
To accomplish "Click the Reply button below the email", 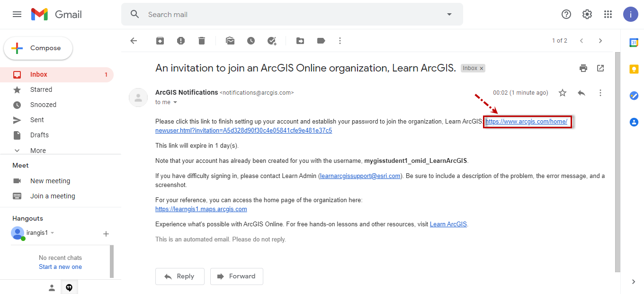I will pos(180,276).
